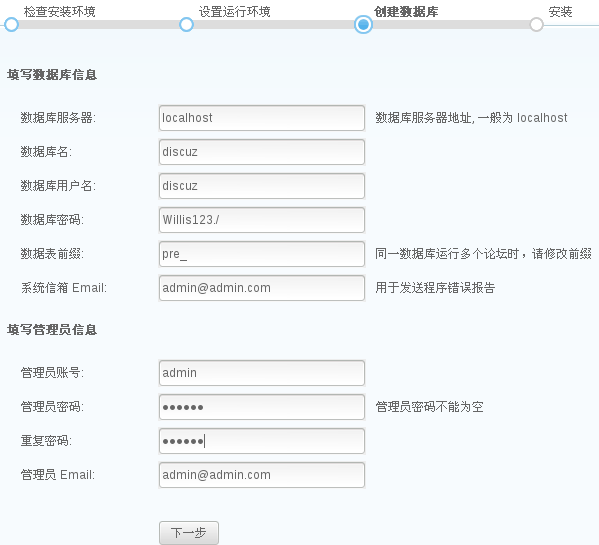The width and height of the screenshot is (599, 545).
Task: Click the 填写管理员信息 heading
Action: pyautogui.click(x=52, y=330)
